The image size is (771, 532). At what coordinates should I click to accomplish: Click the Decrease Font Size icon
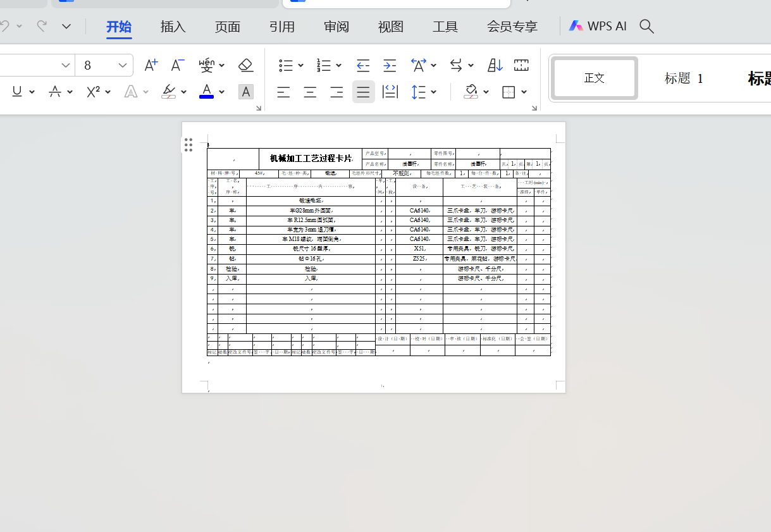176,65
